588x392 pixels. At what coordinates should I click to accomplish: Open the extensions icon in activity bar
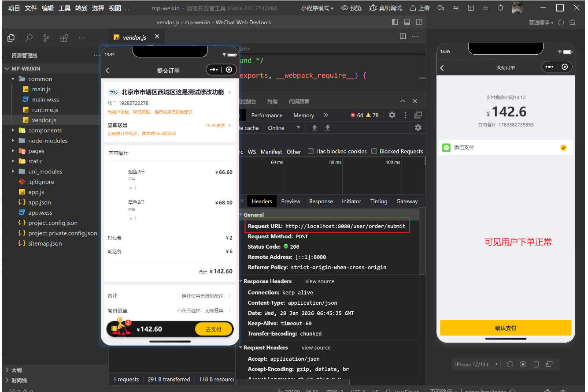tap(64, 38)
